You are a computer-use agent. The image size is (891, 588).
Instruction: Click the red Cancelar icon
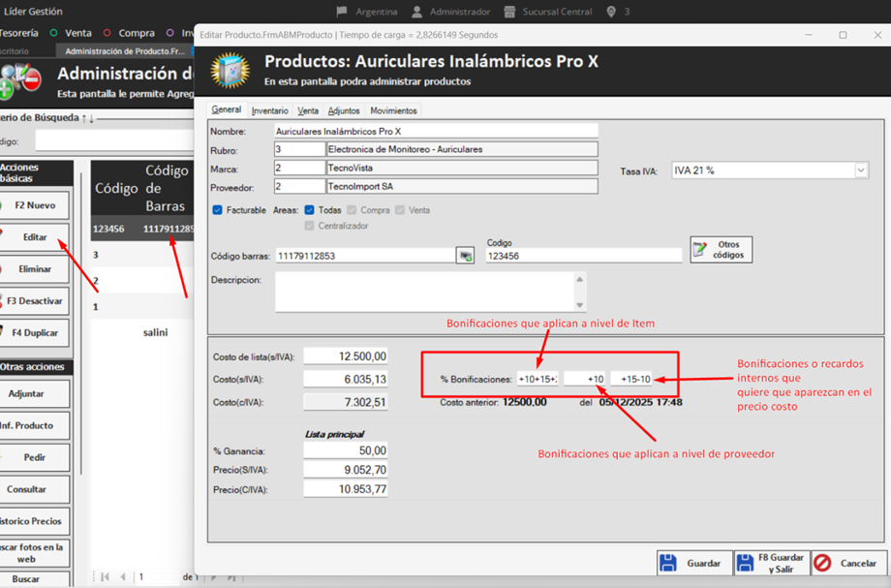821,562
